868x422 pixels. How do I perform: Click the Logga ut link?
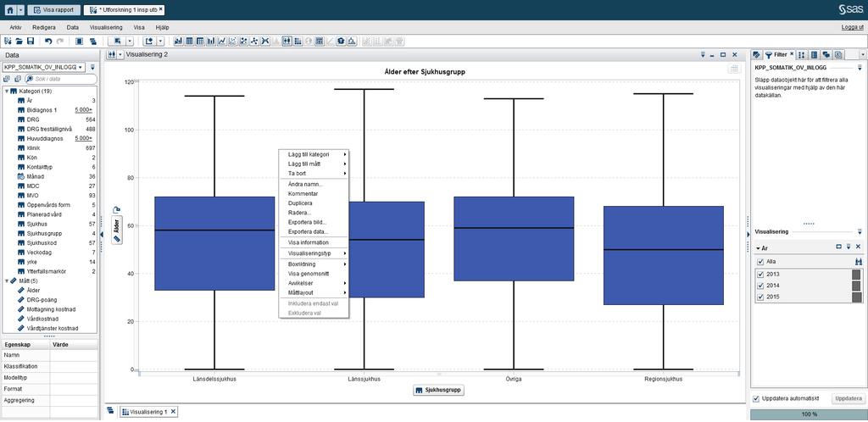[x=853, y=27]
